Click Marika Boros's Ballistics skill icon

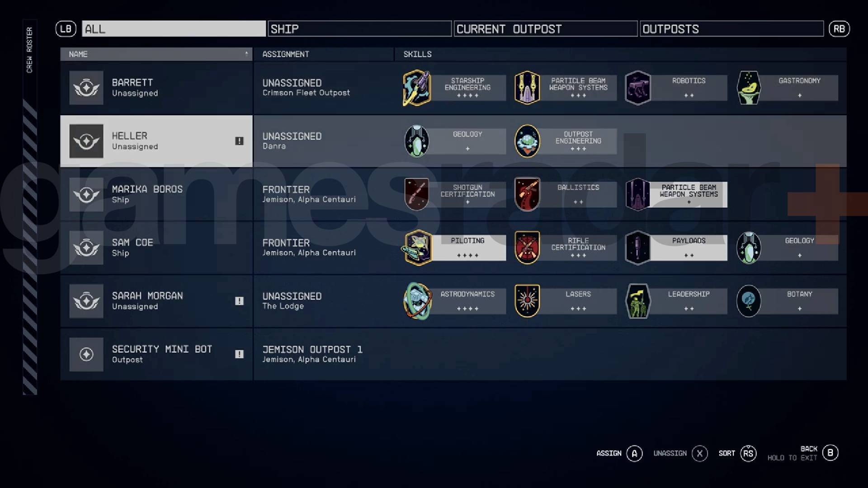(526, 194)
